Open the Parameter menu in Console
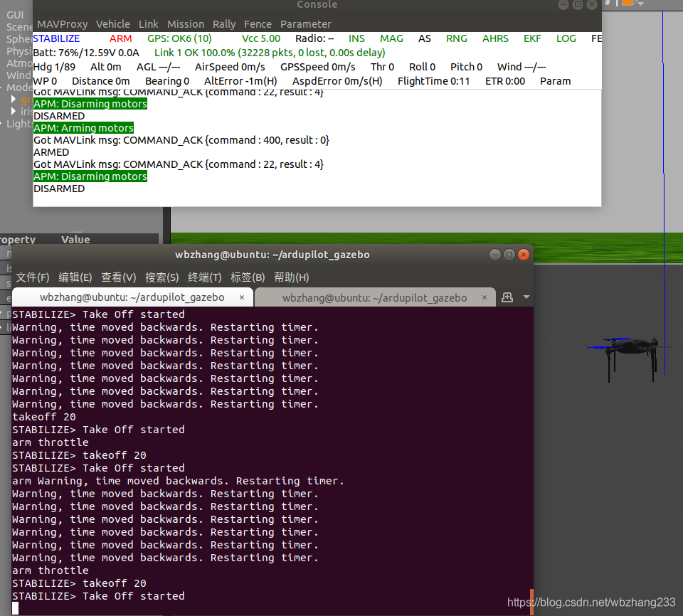 305,24
